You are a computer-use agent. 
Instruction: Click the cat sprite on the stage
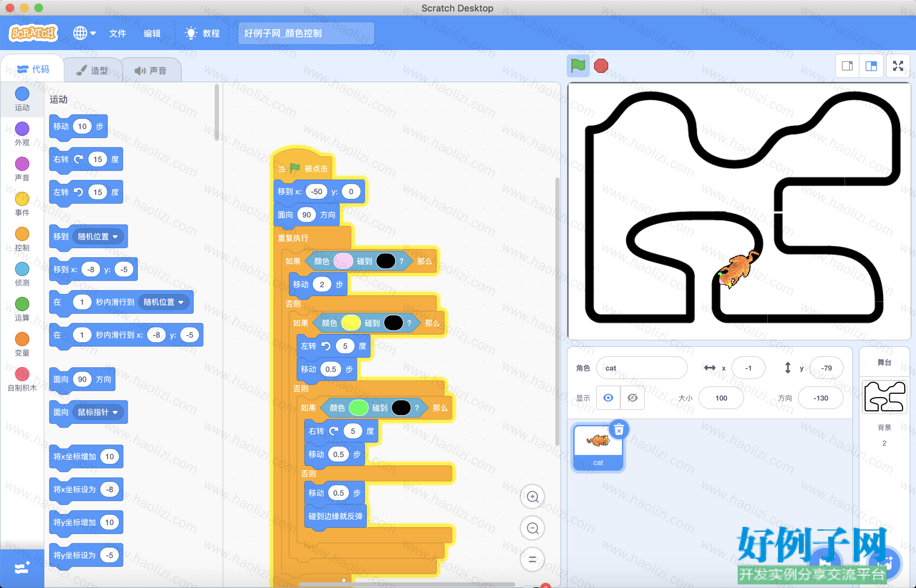point(738,270)
